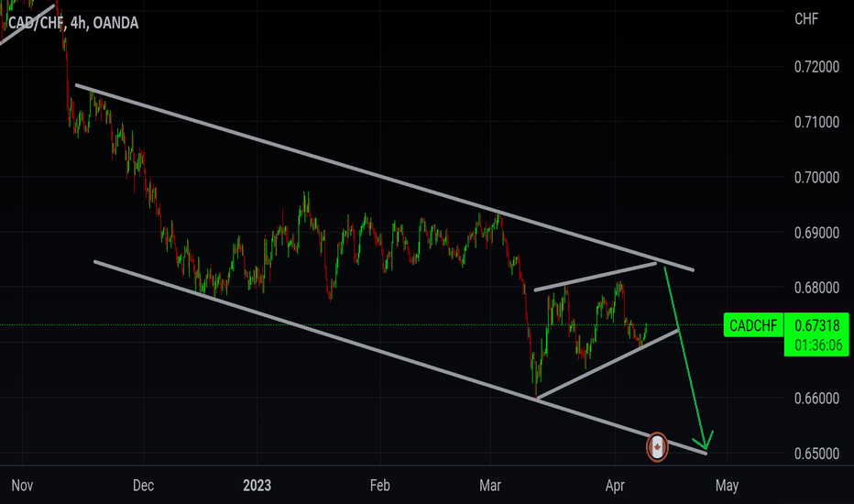Image resolution: width=854 pixels, height=504 pixels.
Task: Click the CAD/CHF, 4h, OANDA symbol title
Action: pos(72,23)
